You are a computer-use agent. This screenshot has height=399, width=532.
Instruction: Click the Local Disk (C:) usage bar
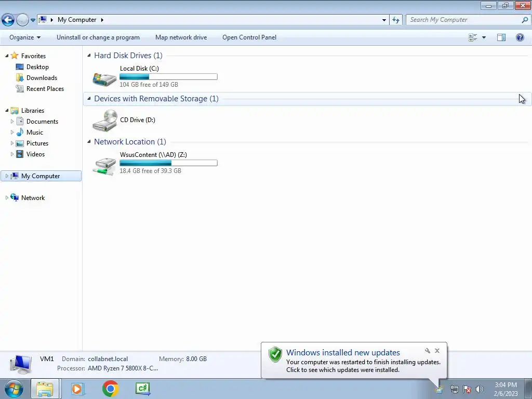tap(168, 77)
